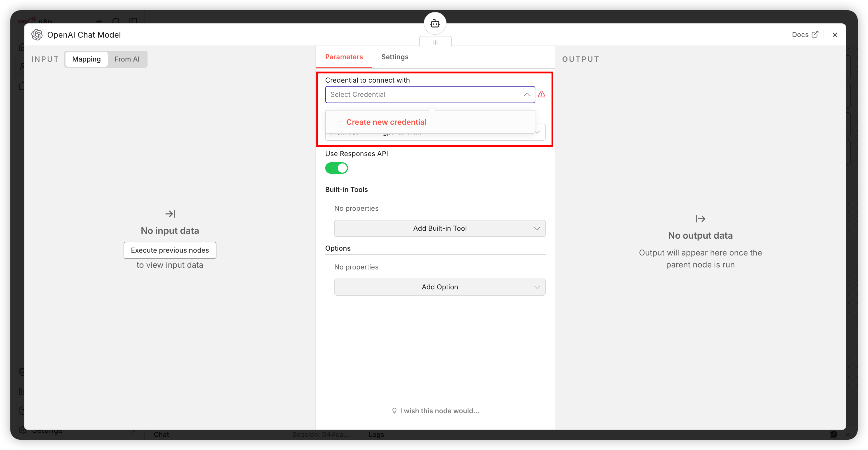
Task: Choose Create new credential option
Action: point(386,122)
